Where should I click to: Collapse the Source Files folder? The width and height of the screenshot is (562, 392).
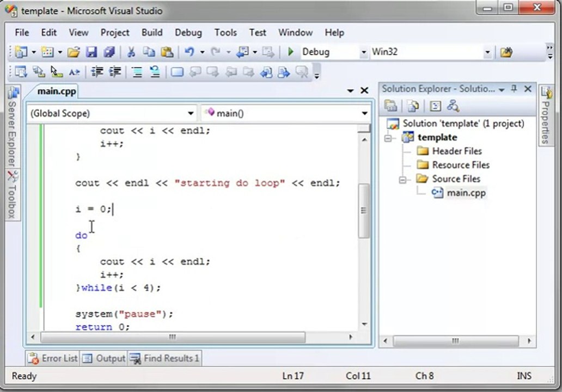(402, 179)
